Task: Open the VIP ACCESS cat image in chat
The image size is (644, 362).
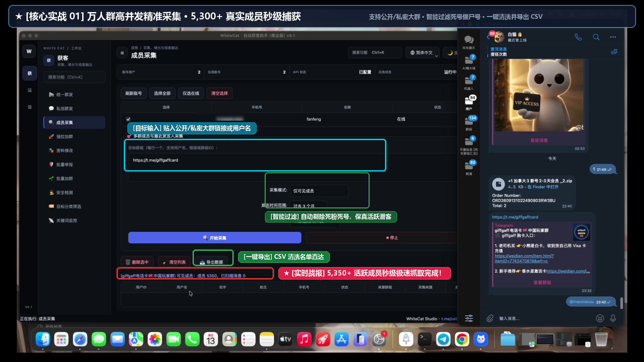Action: (x=539, y=96)
